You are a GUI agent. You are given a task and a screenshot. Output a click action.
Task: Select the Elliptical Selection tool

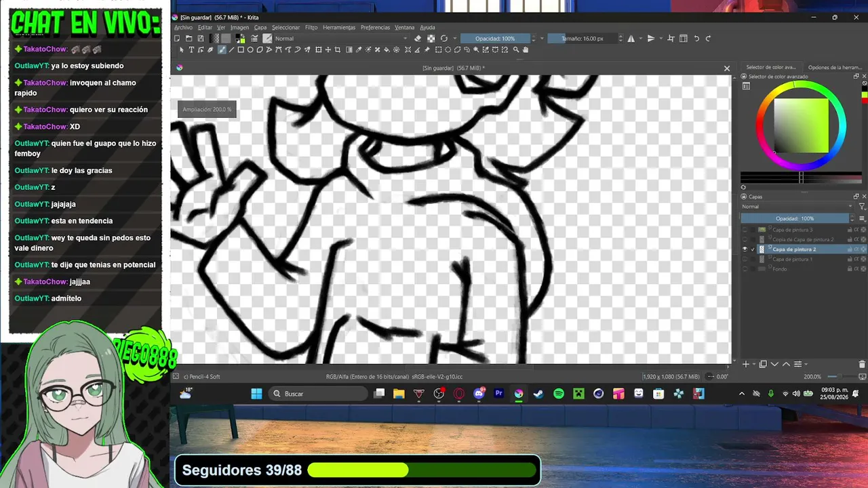click(448, 49)
